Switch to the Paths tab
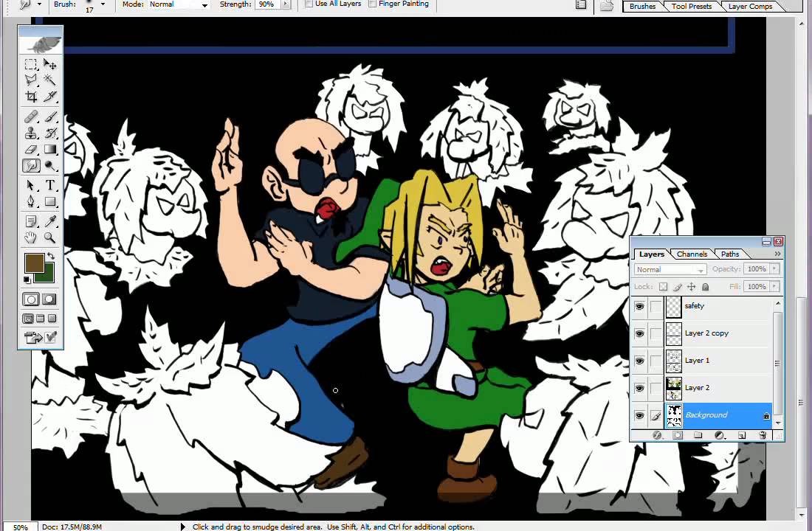The height and width of the screenshot is (531, 812). 730,254
